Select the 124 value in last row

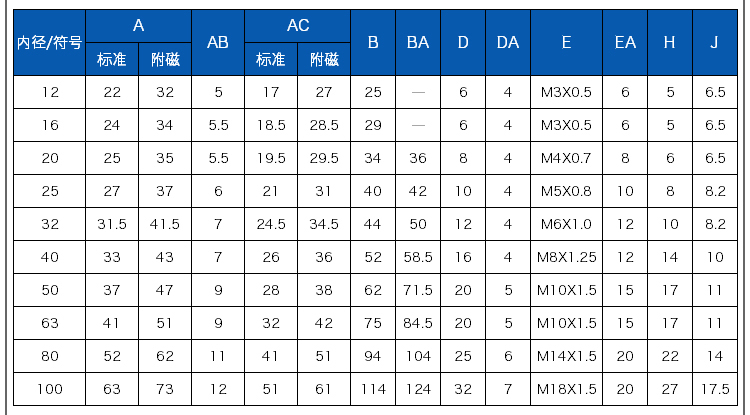point(418,389)
